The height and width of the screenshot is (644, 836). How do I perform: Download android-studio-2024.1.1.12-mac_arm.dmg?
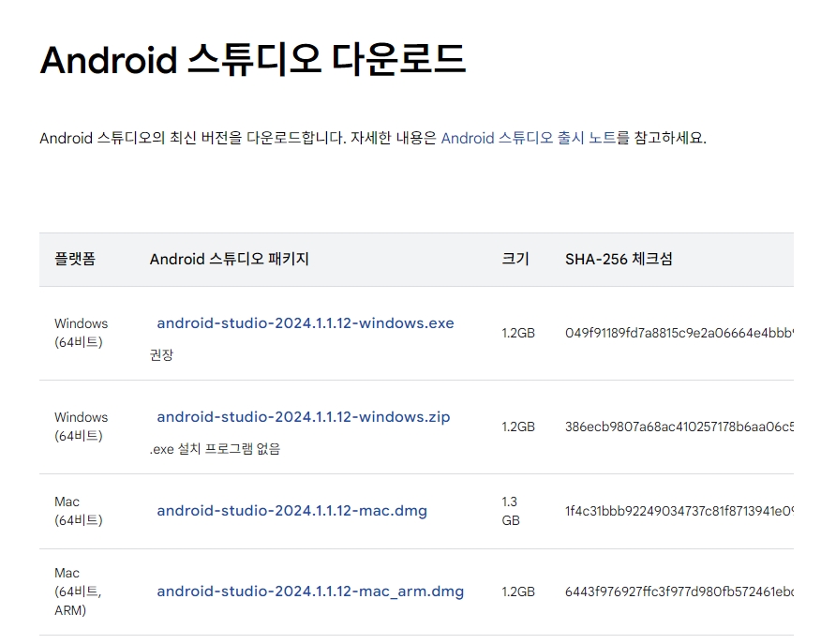pyautogui.click(x=310, y=592)
